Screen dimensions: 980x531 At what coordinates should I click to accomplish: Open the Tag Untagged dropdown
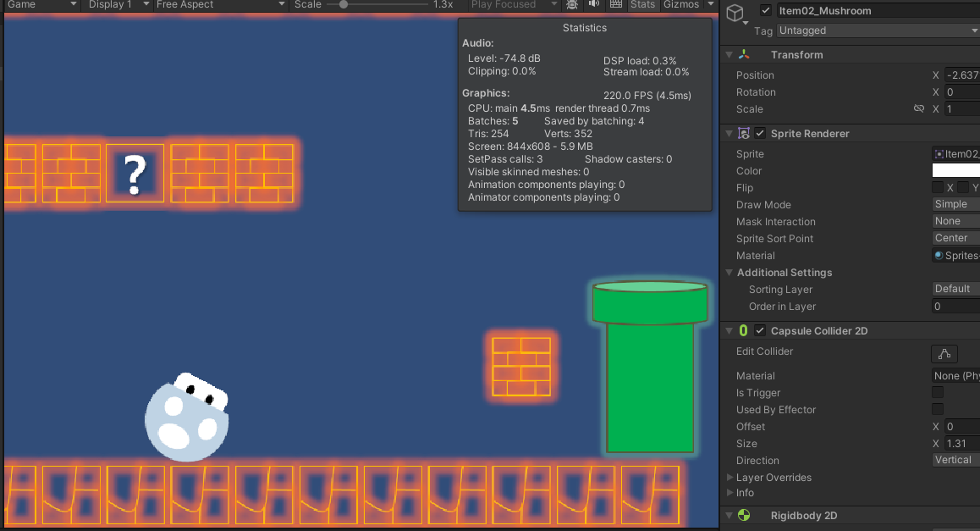pyautogui.click(x=878, y=30)
